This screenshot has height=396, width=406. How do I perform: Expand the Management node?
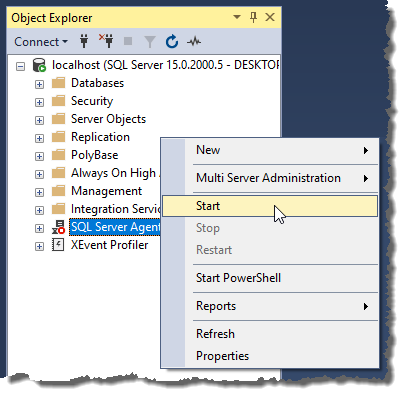[x=39, y=192]
